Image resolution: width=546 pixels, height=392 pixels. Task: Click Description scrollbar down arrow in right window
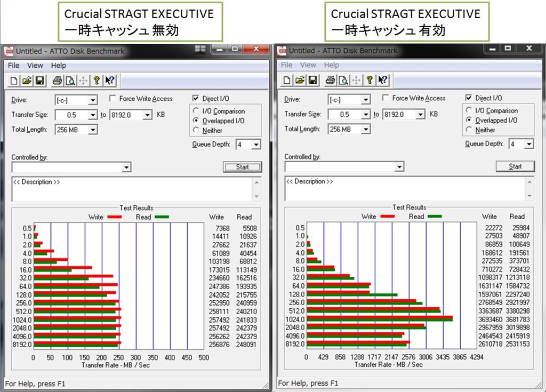(530, 196)
